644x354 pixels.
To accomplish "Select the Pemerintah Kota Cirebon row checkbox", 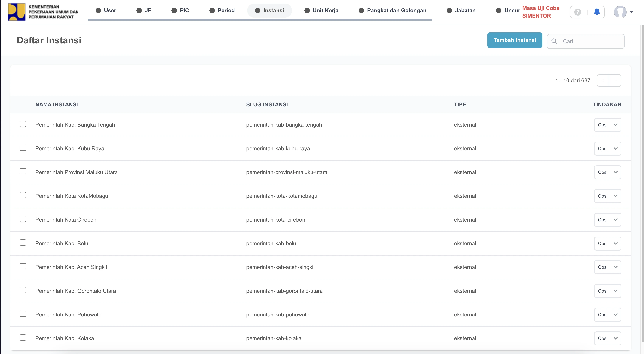I will tap(23, 219).
